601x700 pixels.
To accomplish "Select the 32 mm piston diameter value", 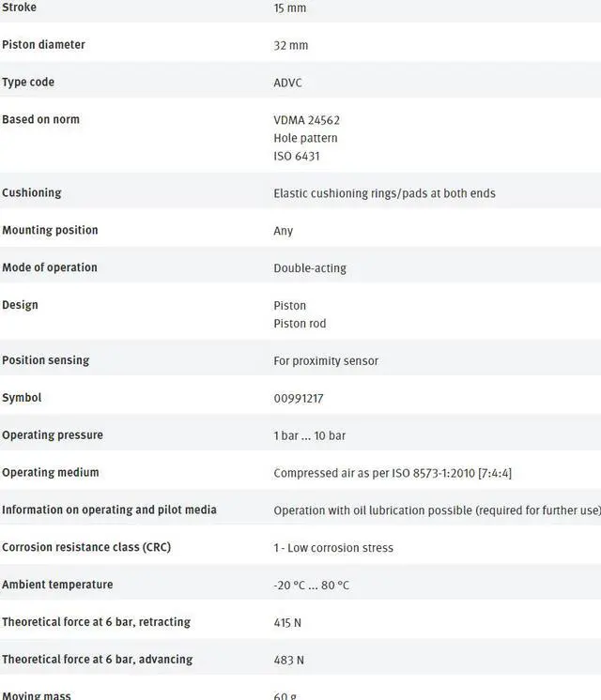I will coord(290,45).
